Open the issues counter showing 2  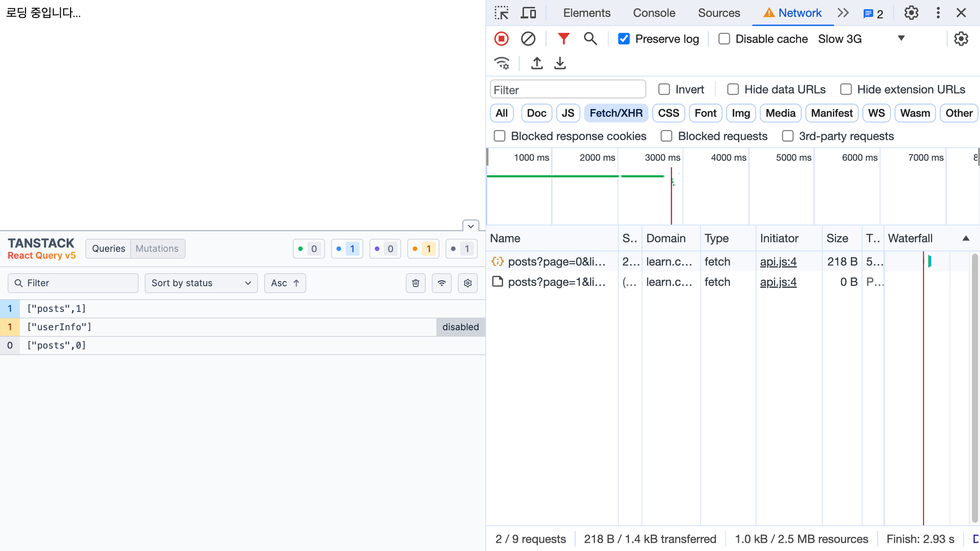pos(873,14)
